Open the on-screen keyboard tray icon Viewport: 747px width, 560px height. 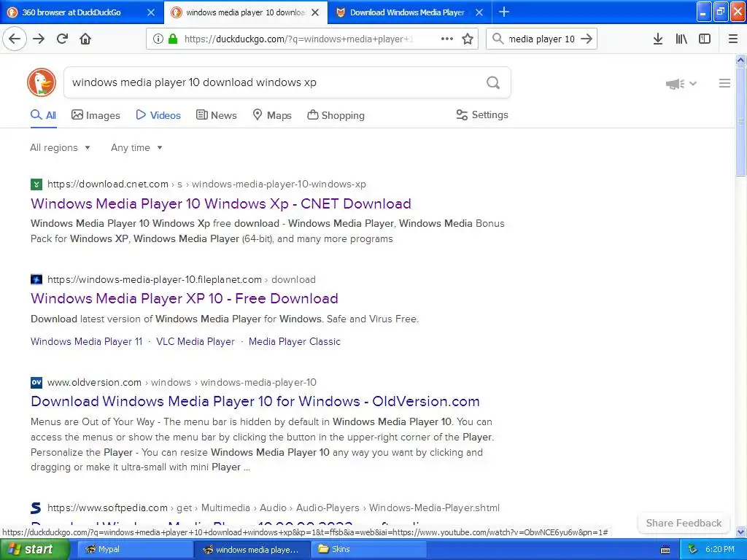tap(665, 550)
